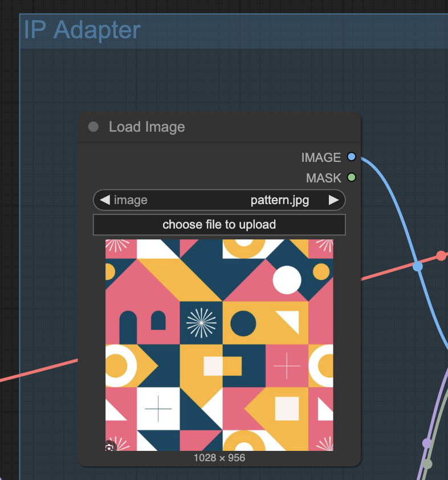
Task: Click the gray-green link midpoint dot
Action: pyautogui.click(x=427, y=464)
